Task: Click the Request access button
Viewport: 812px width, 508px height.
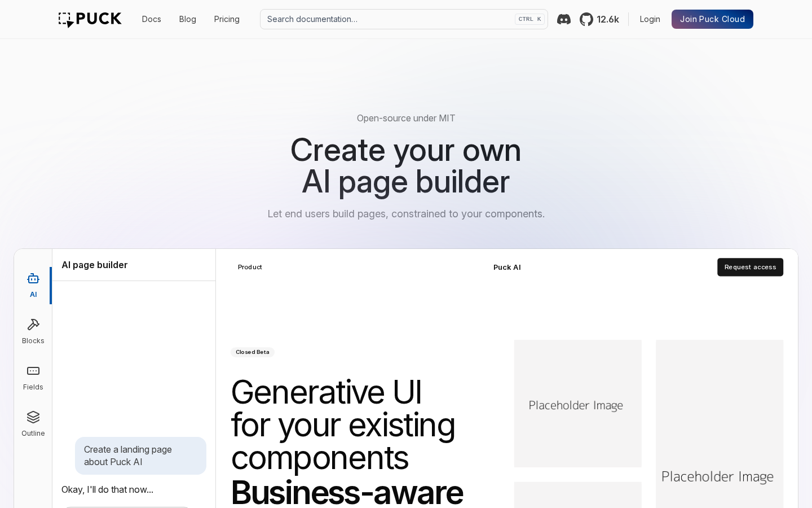Action: click(x=750, y=267)
